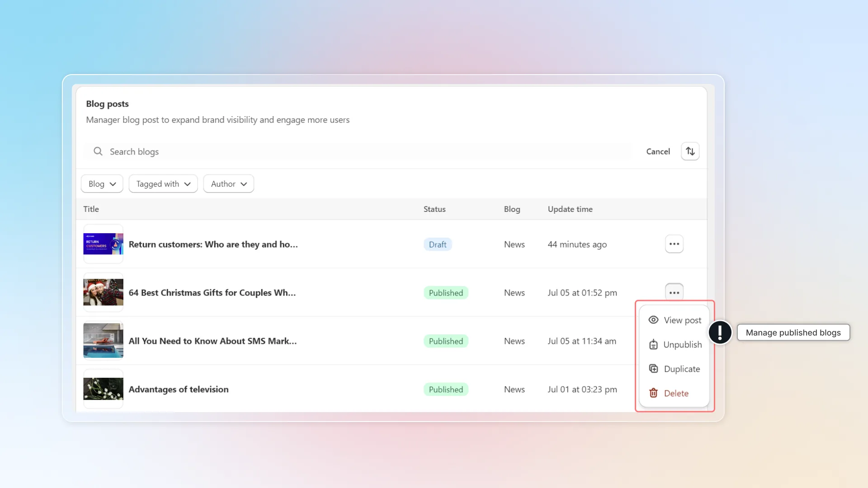Click the Blog column header
The height and width of the screenshot is (488, 868).
pyautogui.click(x=512, y=209)
